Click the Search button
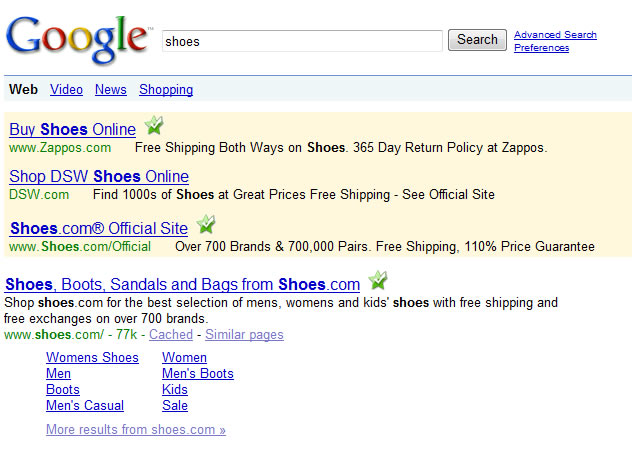This screenshot has height=450, width=632. tap(477, 40)
